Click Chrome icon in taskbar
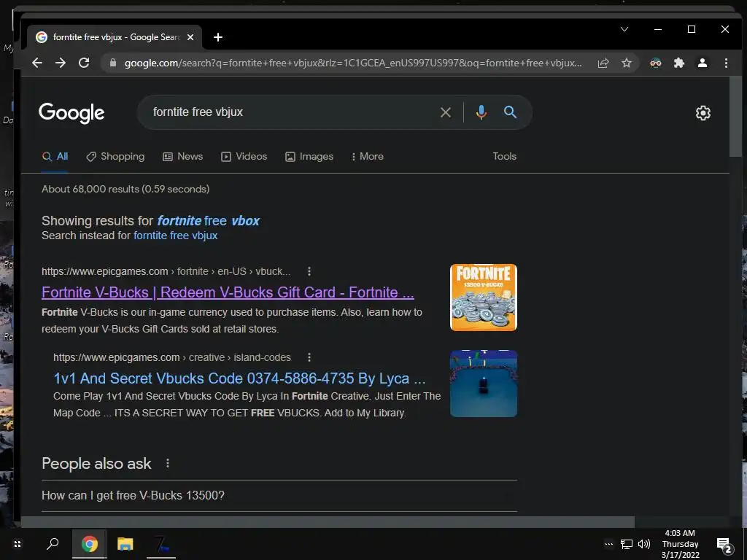 pos(89,544)
